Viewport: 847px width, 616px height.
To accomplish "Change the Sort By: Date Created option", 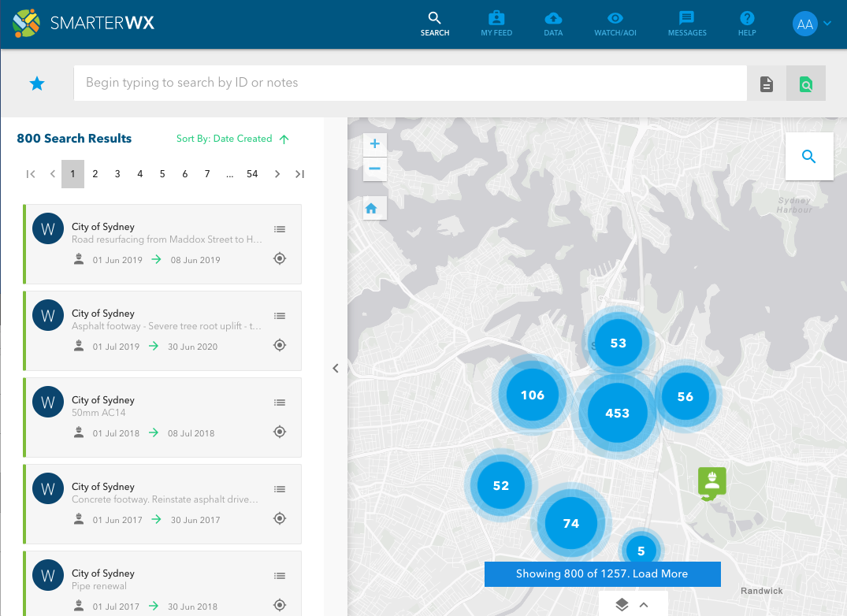I will 225,139.
